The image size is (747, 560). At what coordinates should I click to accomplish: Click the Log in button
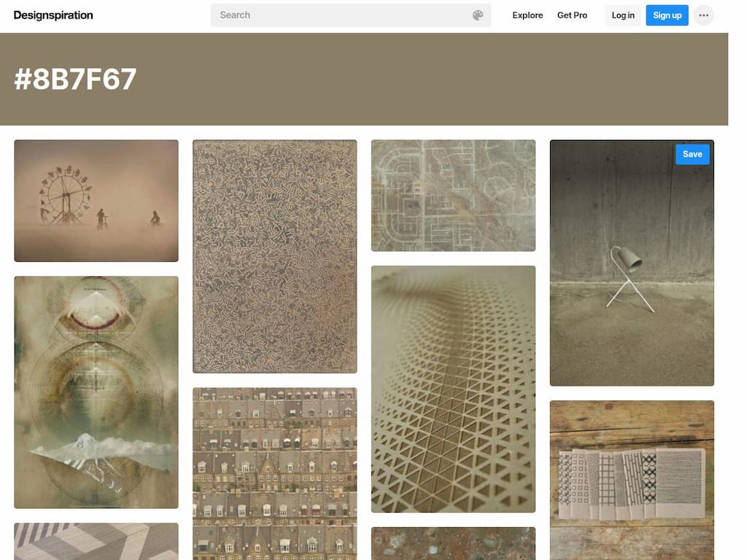pos(622,15)
